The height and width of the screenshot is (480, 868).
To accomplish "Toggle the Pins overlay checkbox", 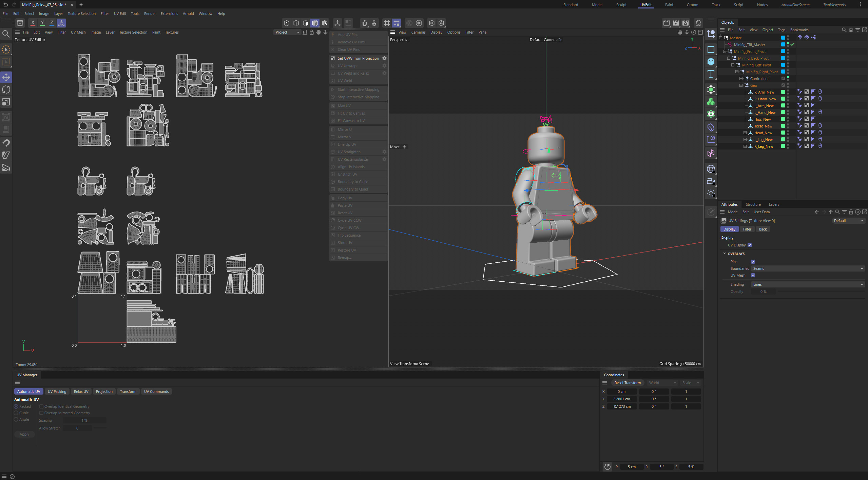I will (753, 262).
